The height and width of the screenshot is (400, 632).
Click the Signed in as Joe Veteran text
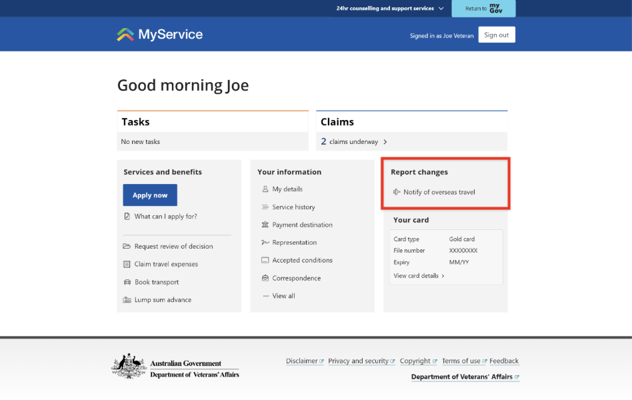(x=442, y=35)
